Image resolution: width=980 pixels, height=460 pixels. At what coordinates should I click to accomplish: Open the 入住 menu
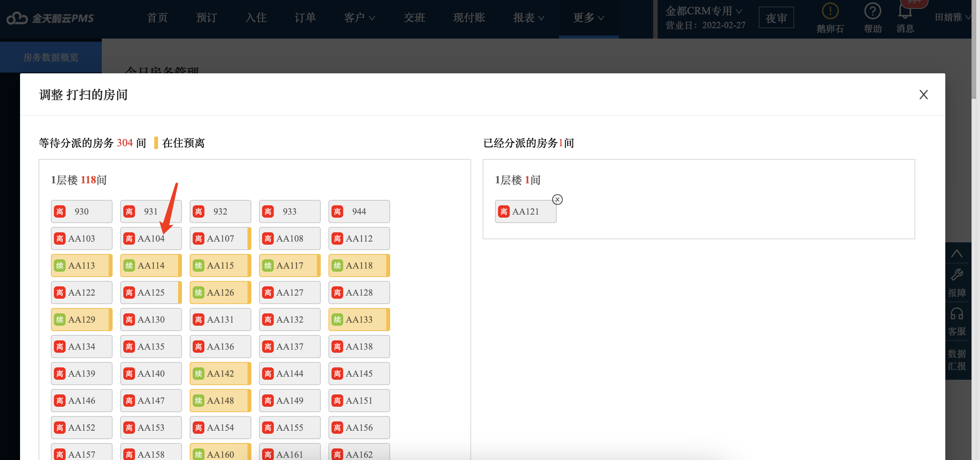tap(256, 18)
